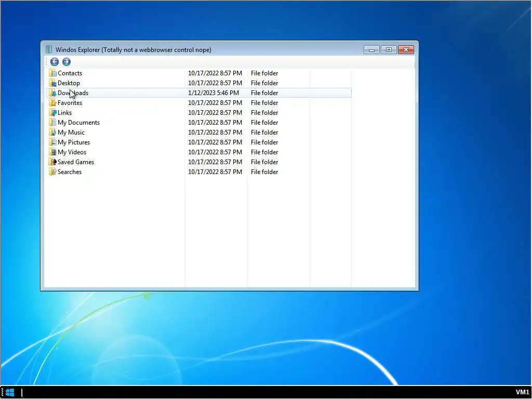The height and width of the screenshot is (399, 532).
Task: Click the date cell in the Searches row
Action: (x=215, y=171)
